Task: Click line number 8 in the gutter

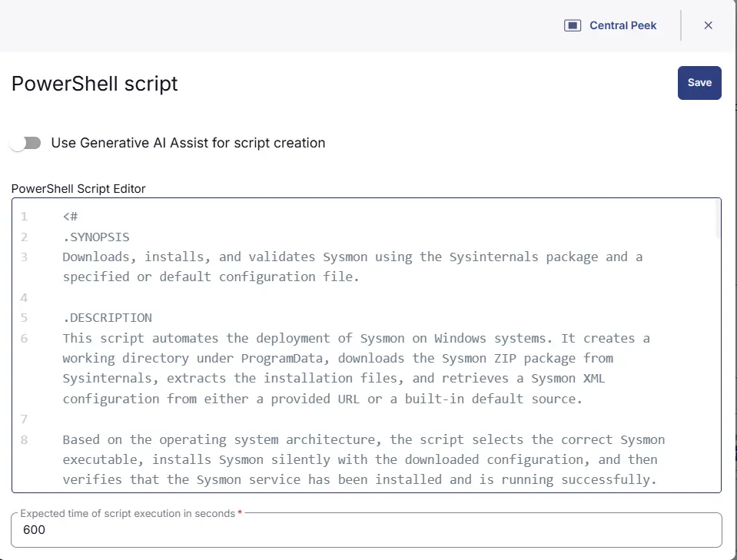Action: click(x=24, y=440)
